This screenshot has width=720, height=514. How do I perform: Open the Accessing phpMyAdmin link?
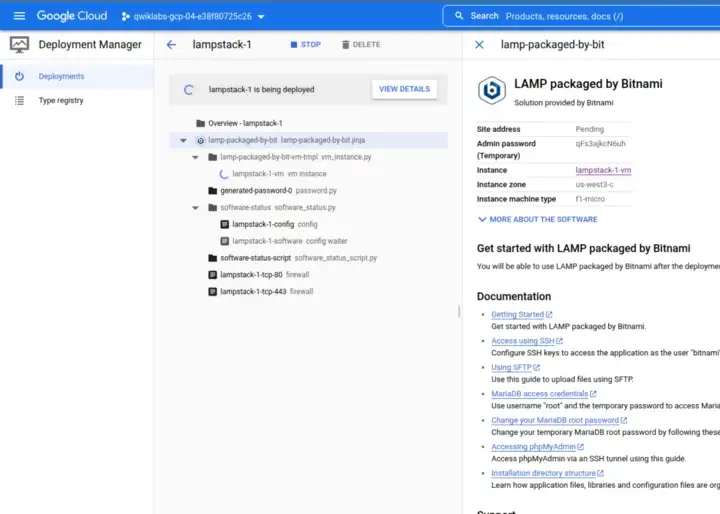(537, 446)
